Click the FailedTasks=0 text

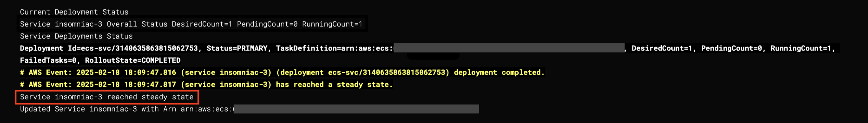[x=48, y=60]
